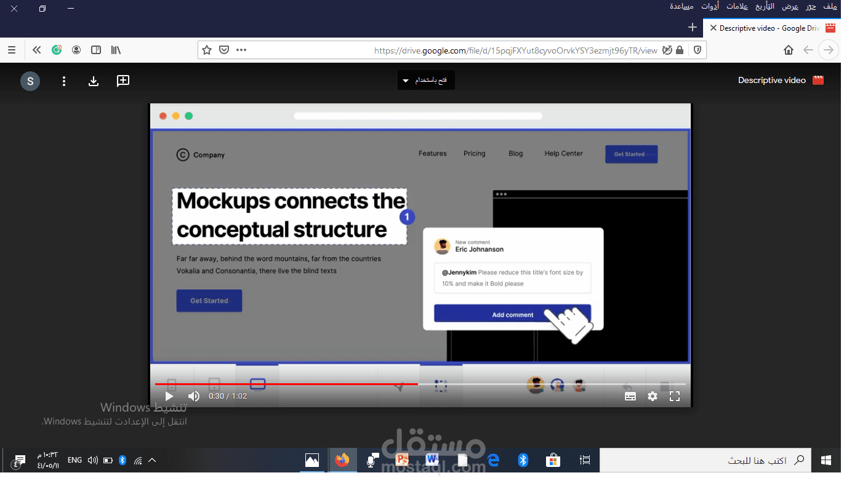Viewport: 868px width, 486px height.
Task: Open the "مساعدة" Help menu
Action: [681, 7]
